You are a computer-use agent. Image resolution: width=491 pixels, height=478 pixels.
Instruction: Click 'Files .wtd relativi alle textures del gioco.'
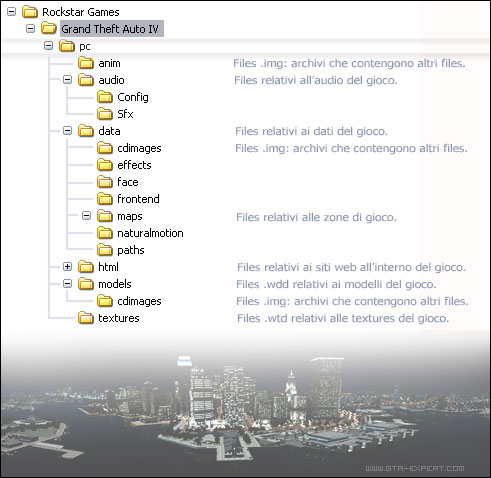[x=343, y=318]
